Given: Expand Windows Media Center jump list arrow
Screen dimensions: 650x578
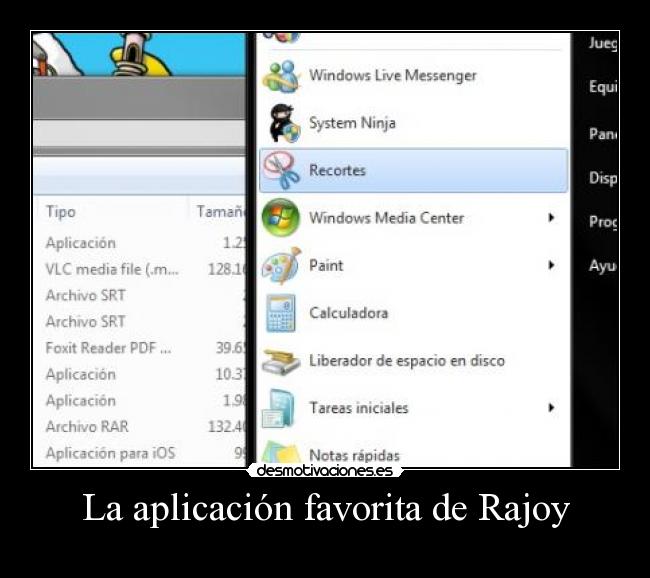Looking at the screenshot, I should 551,218.
